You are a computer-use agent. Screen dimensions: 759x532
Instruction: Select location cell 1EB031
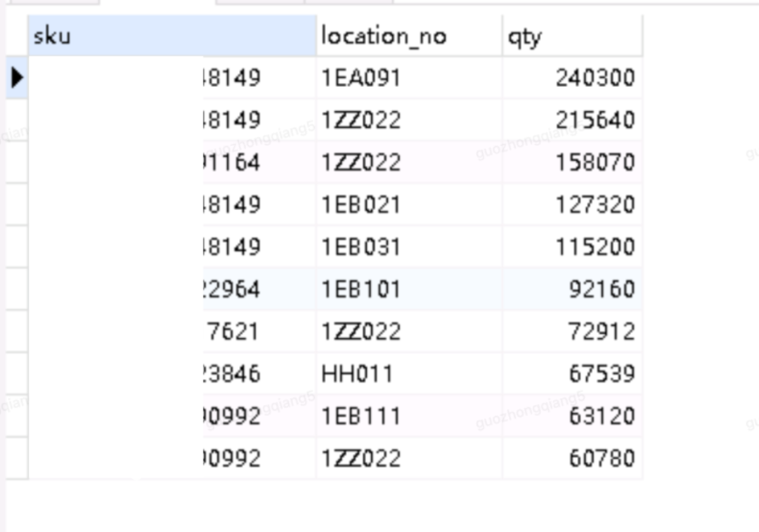[x=409, y=247]
